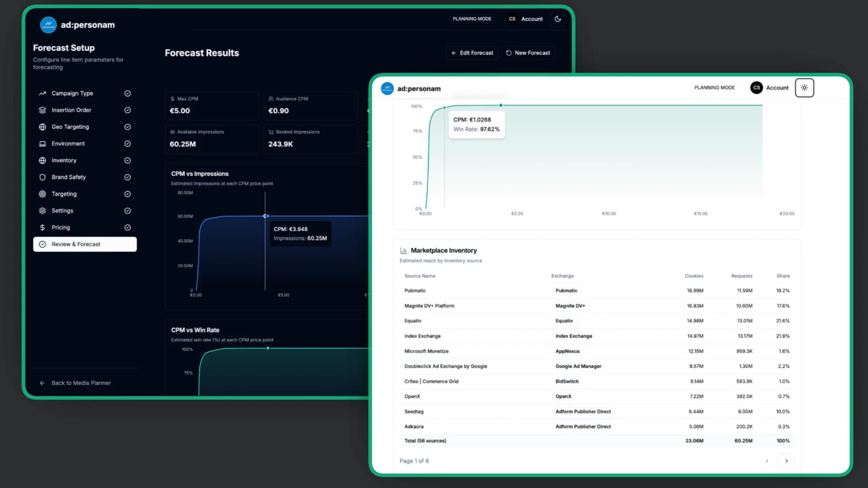The width and height of the screenshot is (868, 488).
Task: Sort by Cookies column header
Action: click(x=694, y=276)
